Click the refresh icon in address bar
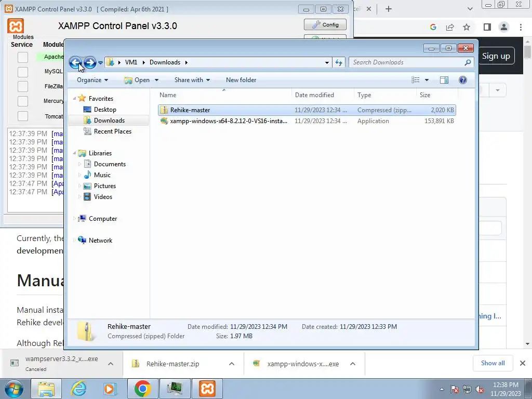 [x=339, y=62]
